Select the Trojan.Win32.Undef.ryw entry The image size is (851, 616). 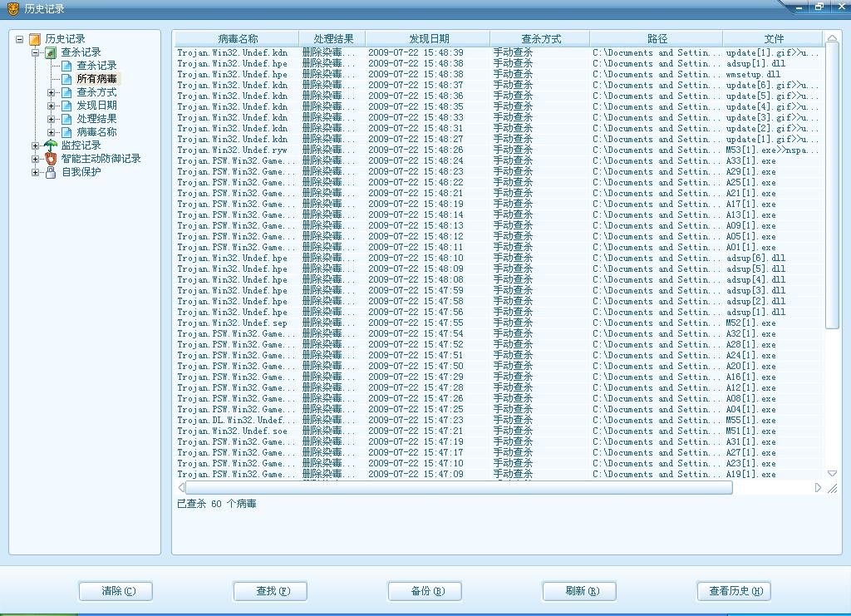point(499,150)
